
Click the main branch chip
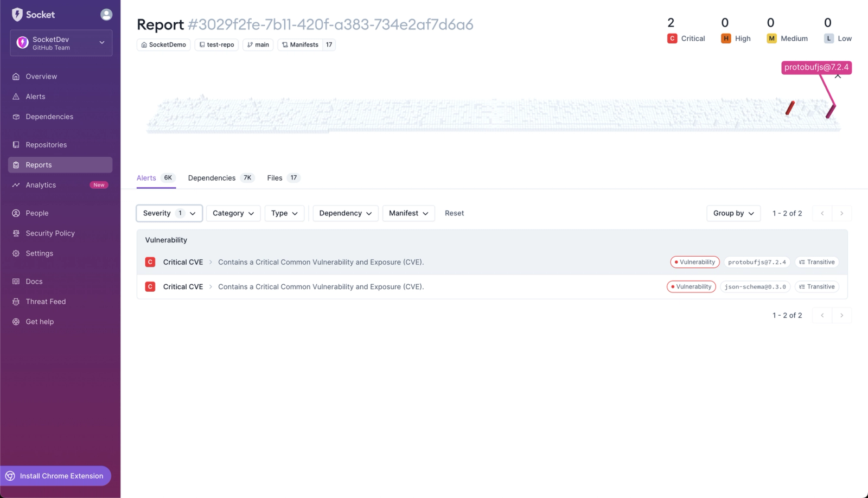pyautogui.click(x=258, y=45)
